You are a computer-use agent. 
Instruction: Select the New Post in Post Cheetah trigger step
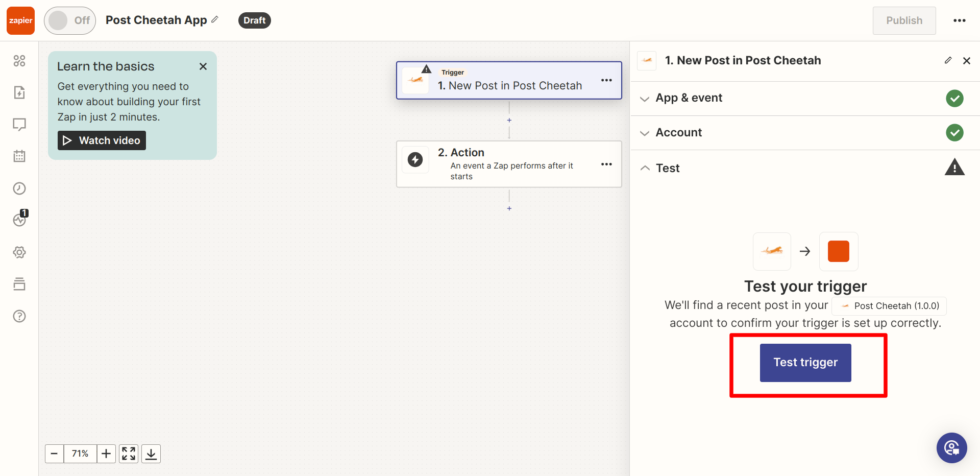coord(509,80)
